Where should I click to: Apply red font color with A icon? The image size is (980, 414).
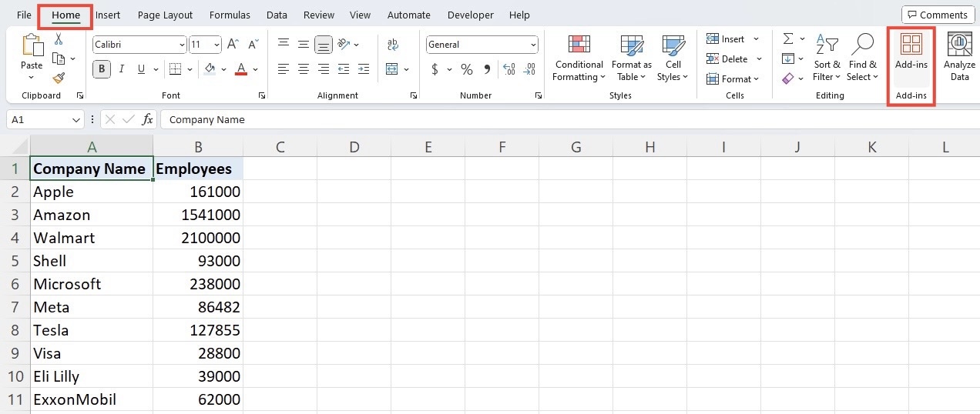241,69
